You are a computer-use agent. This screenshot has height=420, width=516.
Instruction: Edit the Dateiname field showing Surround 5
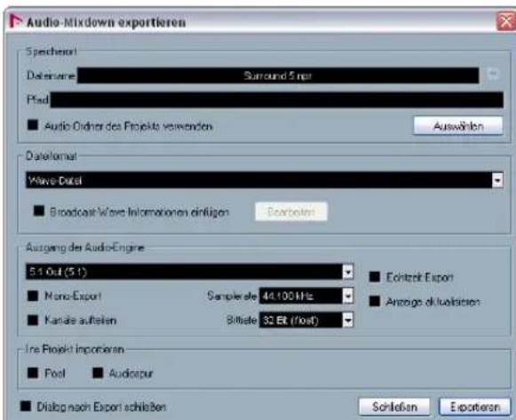point(278,75)
